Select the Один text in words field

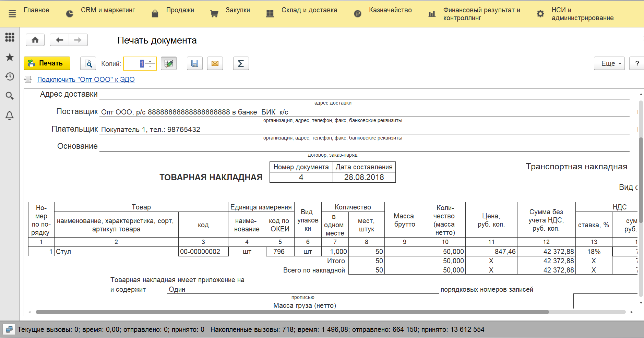click(x=177, y=289)
